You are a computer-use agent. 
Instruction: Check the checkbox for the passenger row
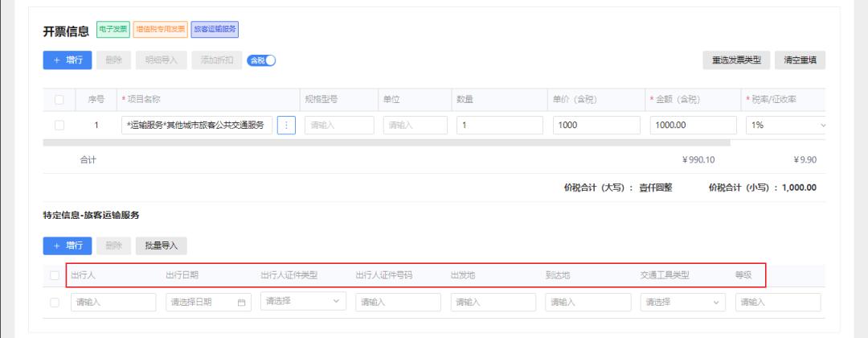click(x=55, y=303)
